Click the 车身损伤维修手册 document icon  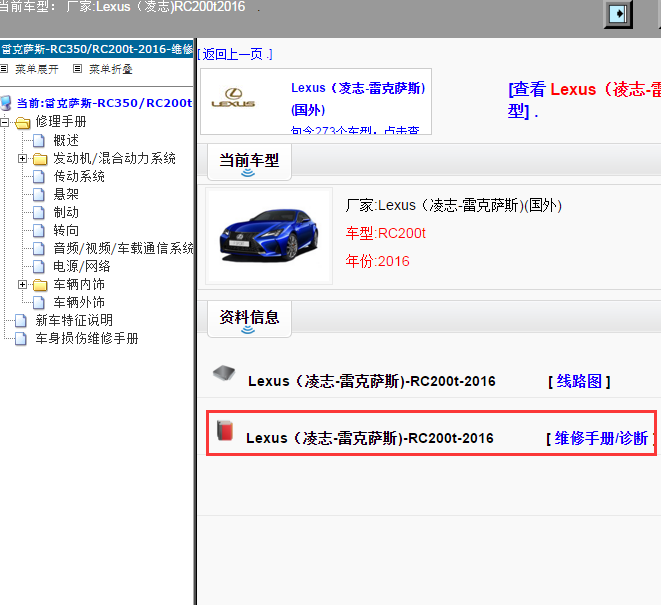click(x=21, y=339)
